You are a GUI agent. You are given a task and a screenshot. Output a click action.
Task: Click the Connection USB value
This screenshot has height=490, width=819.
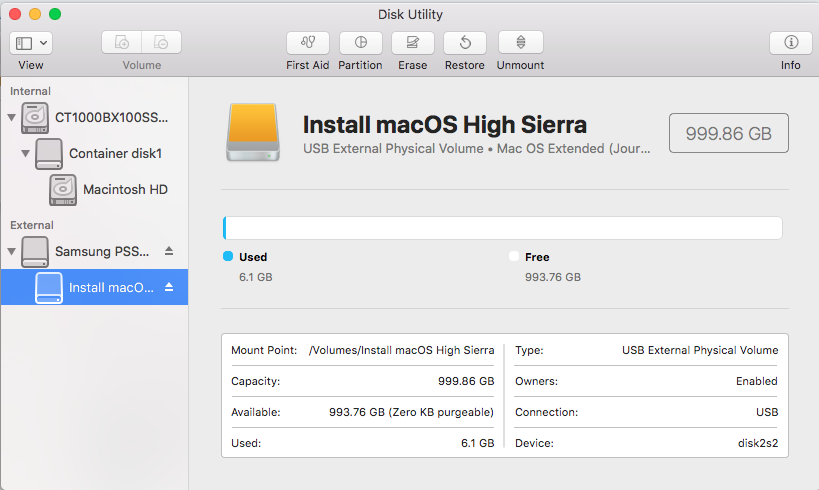pos(767,412)
